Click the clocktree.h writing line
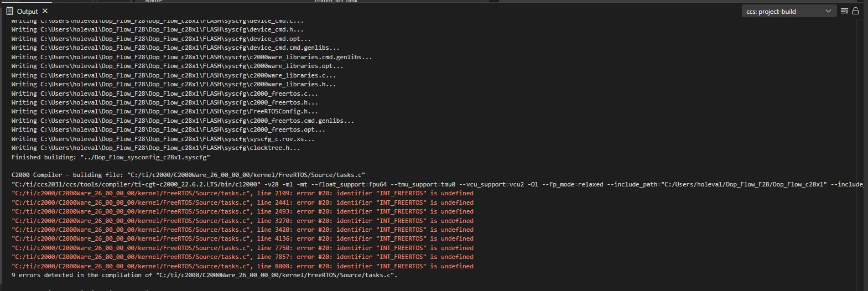The height and width of the screenshot is (291, 868). click(156, 148)
